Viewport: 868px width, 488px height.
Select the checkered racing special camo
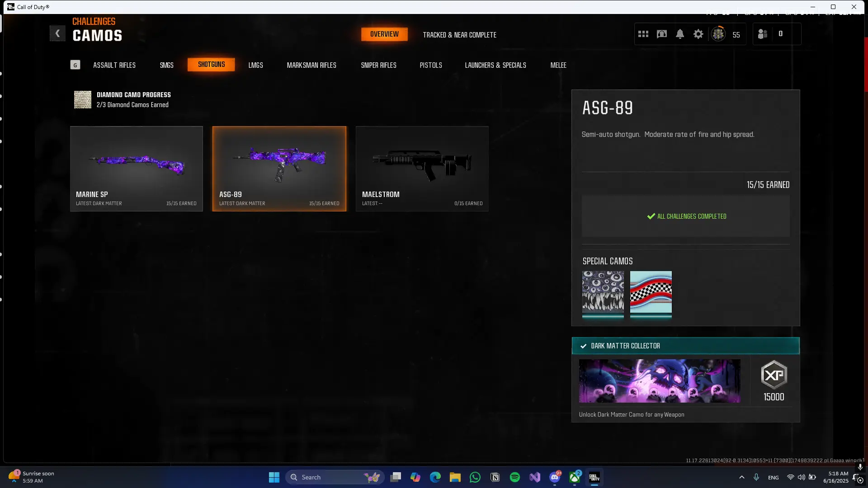(651, 292)
